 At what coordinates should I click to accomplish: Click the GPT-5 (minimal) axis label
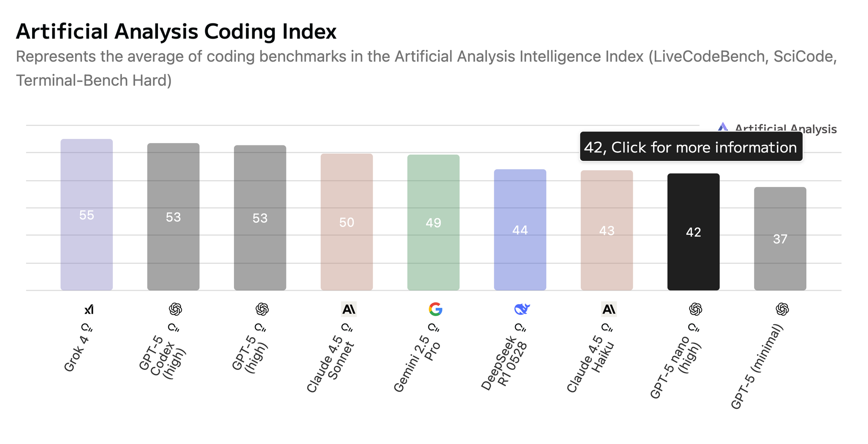(757, 367)
